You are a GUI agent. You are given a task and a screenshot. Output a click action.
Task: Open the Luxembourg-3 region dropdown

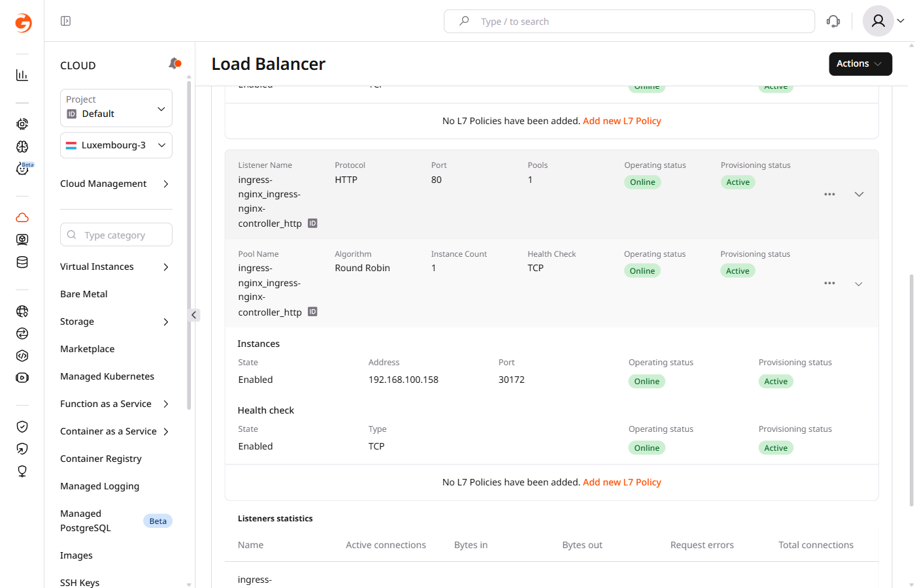pos(116,145)
